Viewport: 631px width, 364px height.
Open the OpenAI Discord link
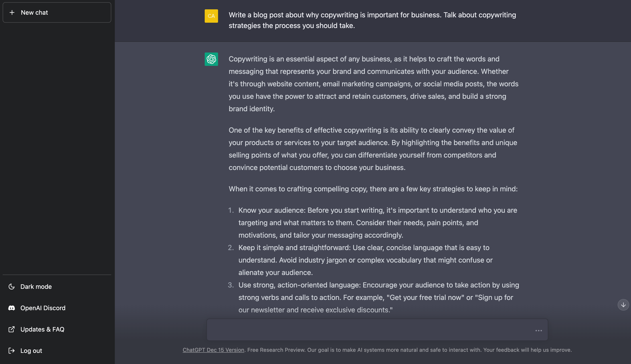(x=57, y=308)
